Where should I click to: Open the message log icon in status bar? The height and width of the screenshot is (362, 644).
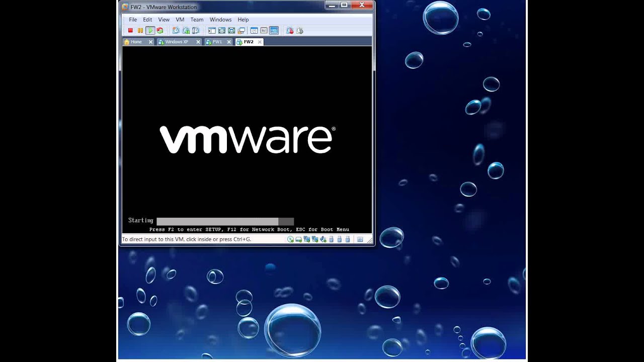360,239
